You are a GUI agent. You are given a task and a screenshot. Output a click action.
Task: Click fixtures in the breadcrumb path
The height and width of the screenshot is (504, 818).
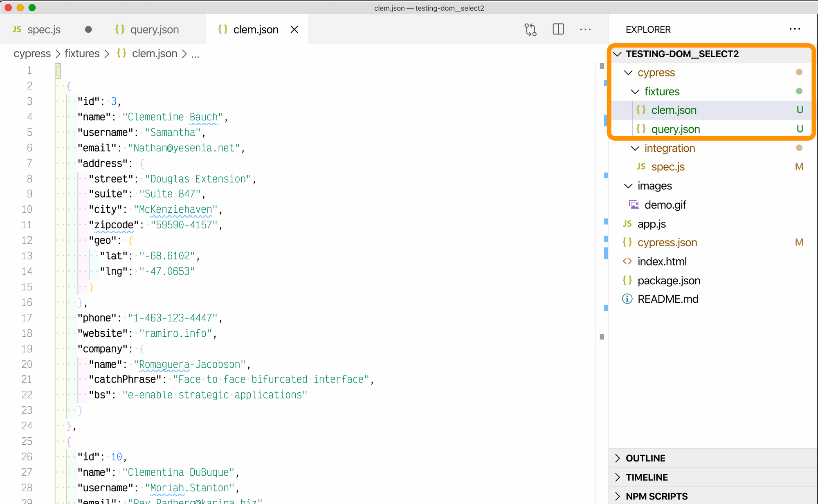82,54
